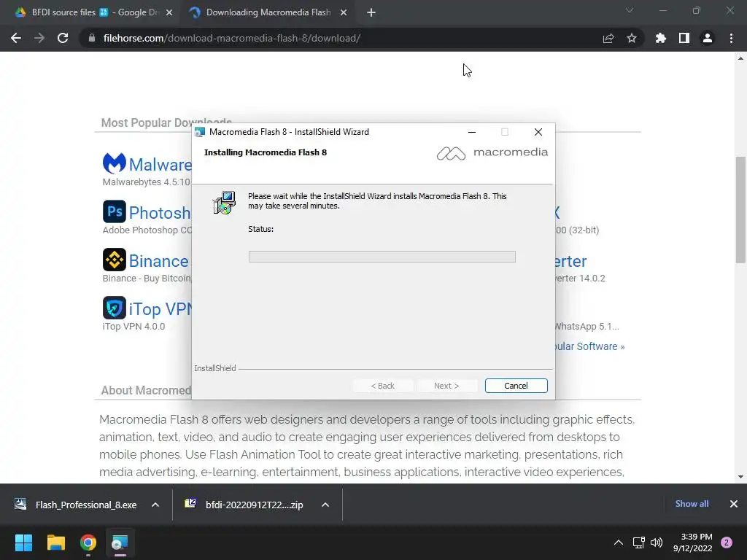This screenshot has width=747, height=560.
Task: Expand options for Flash_Professional_8.exe download
Action: tap(155, 505)
